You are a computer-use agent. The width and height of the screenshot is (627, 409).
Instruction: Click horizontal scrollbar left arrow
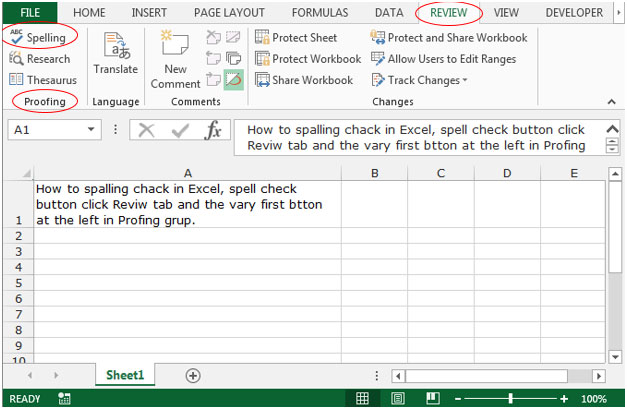tap(398, 376)
